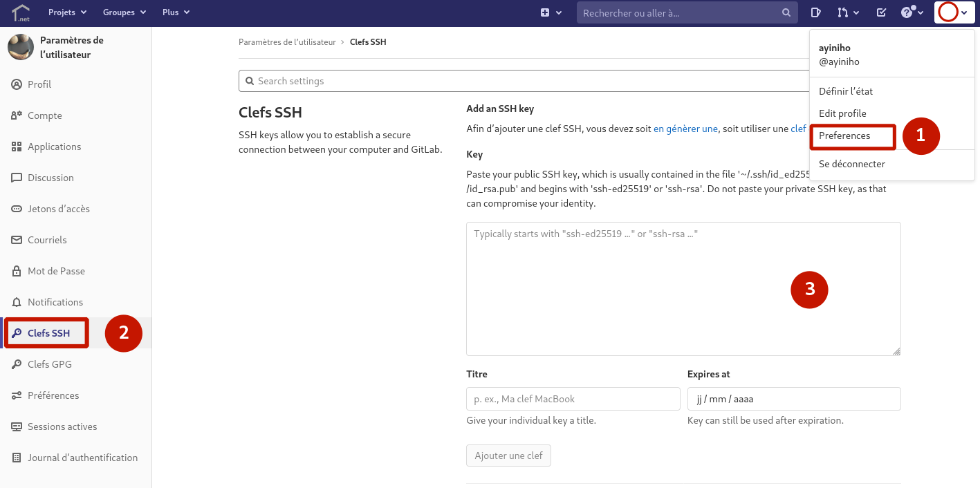This screenshot has width=980, height=488.
Task: Open the to-do list checkmark icon
Action: pyautogui.click(x=881, y=12)
